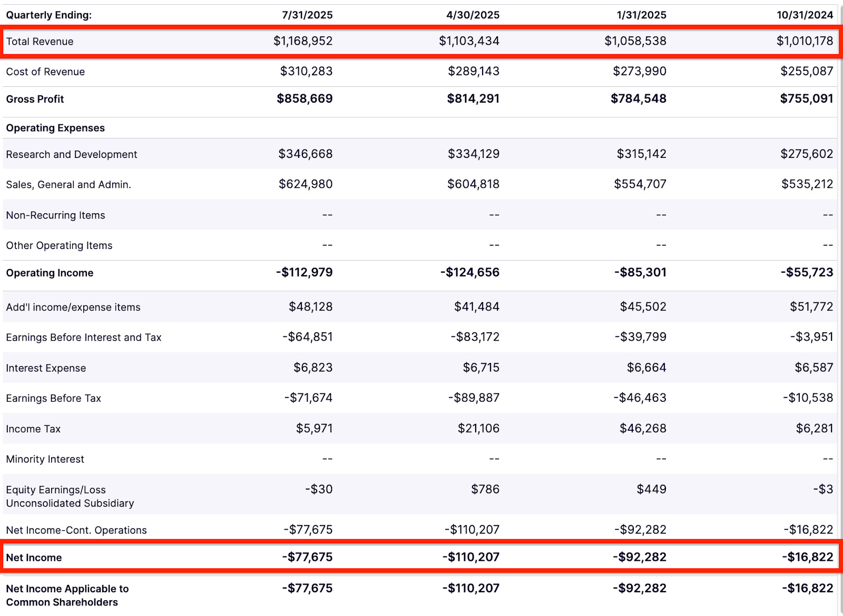
Task: Select the Minority Interest row label
Action: (45, 460)
